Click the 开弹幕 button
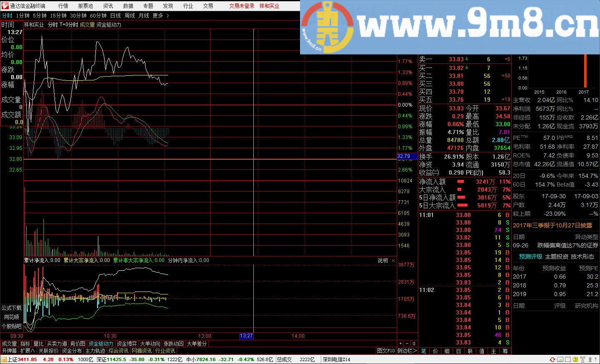Image resolution: width=600 pixels, height=364 pixels. (x=9, y=351)
